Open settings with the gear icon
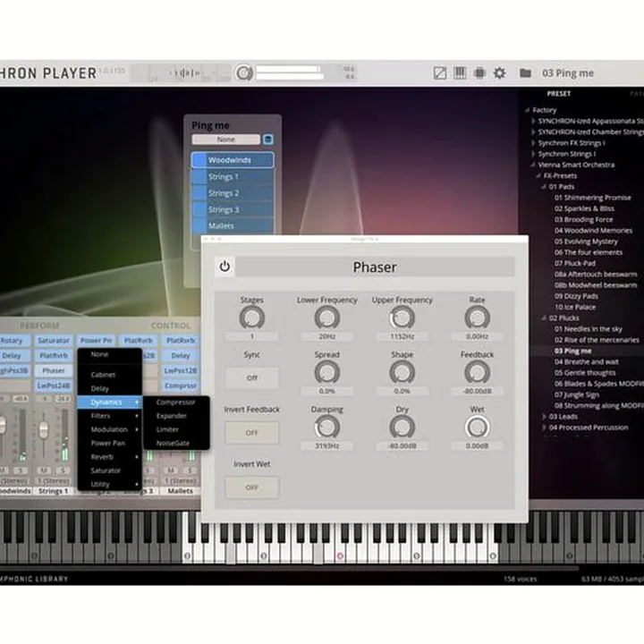Image resolution: width=644 pixels, height=644 pixels. click(x=499, y=73)
